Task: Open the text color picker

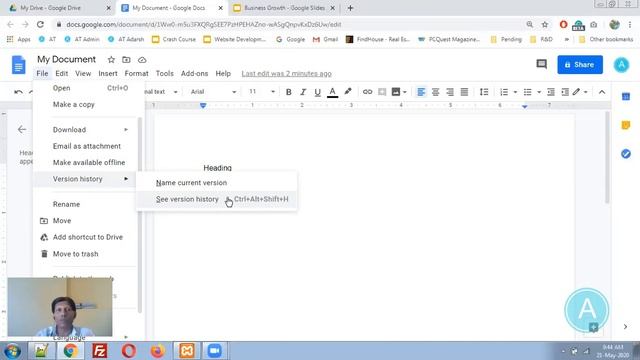Action: [x=332, y=92]
